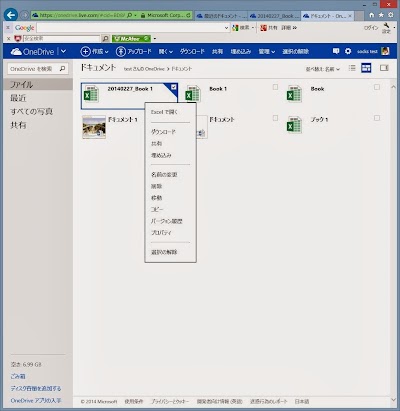Click the Google toolbar share icon
400x411 pixels.
coord(263,28)
